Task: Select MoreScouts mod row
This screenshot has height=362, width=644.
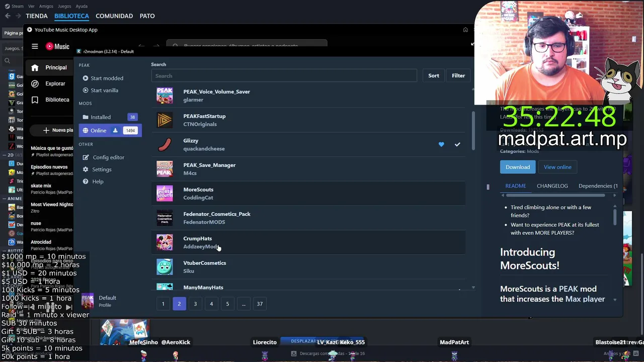Action: (x=308, y=194)
